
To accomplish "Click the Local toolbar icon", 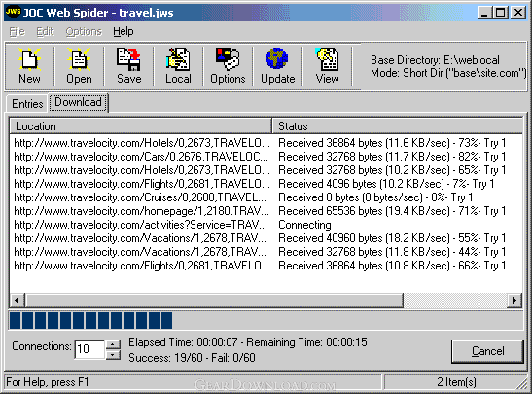I will pyautogui.click(x=178, y=66).
